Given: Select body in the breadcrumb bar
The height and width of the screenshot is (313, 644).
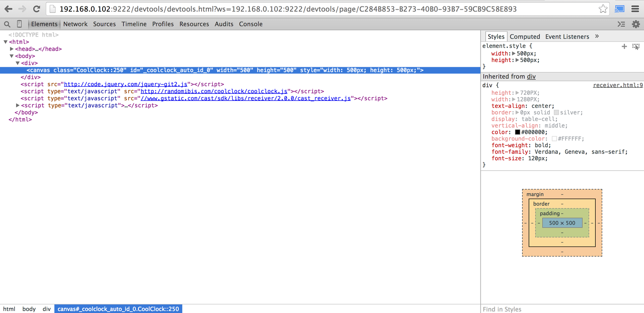Looking at the screenshot, I should (x=29, y=309).
